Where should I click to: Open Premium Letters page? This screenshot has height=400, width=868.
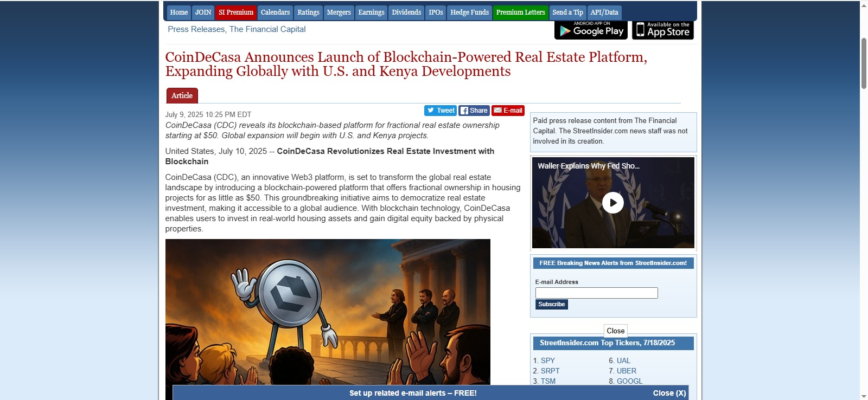coord(520,12)
